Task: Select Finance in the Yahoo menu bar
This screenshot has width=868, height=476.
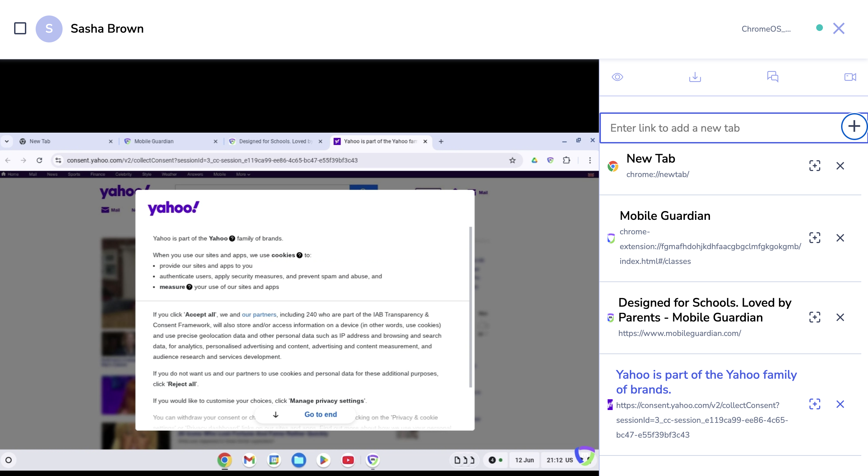Action: (98, 174)
